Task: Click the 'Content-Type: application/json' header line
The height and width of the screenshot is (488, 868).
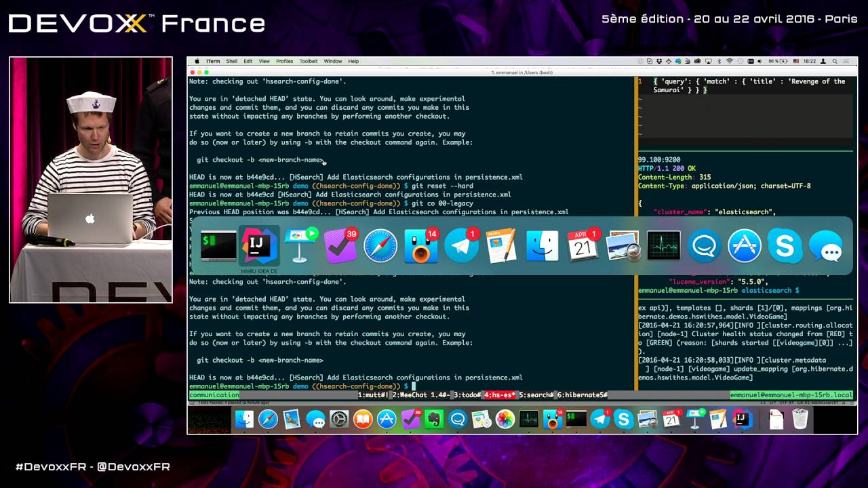Action: pyautogui.click(x=724, y=186)
